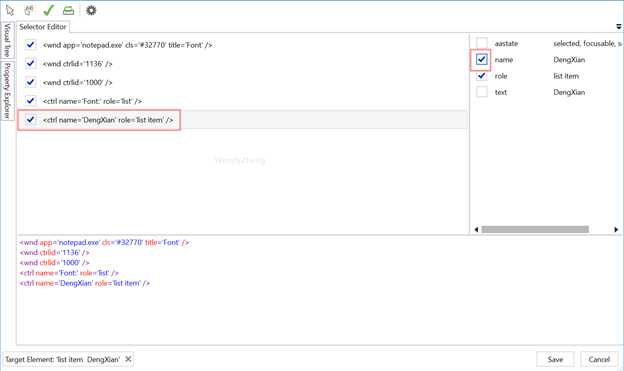Click the aastate value 'selected, focusable'
624x371 pixels.
[587, 43]
